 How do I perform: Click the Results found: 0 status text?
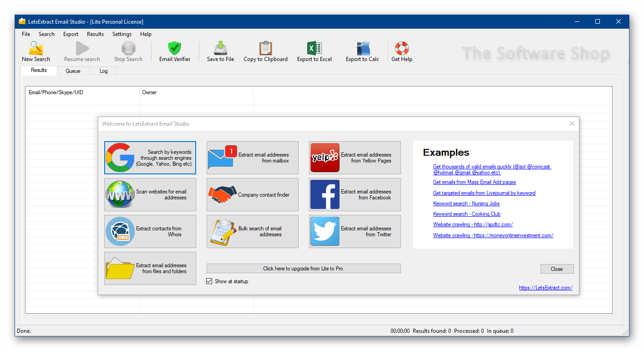(x=432, y=331)
